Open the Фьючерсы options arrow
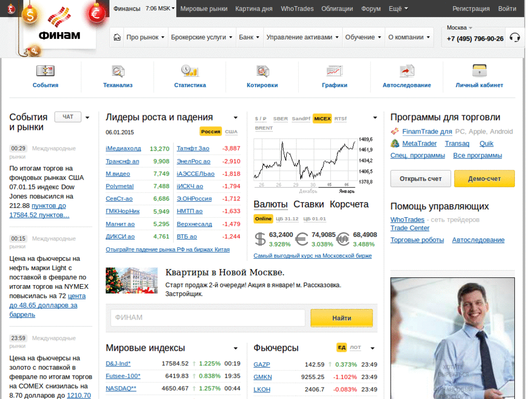Image resolution: width=532 pixels, height=399 pixels. (372, 349)
